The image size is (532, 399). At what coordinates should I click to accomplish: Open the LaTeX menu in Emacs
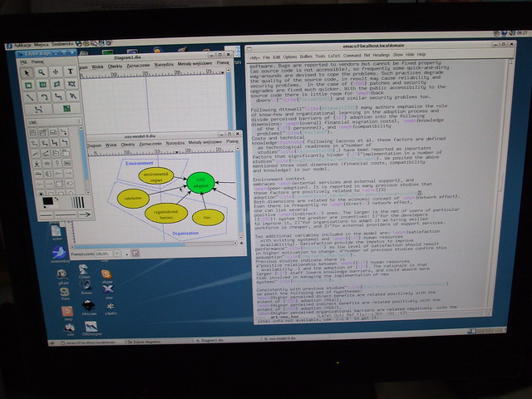point(333,56)
